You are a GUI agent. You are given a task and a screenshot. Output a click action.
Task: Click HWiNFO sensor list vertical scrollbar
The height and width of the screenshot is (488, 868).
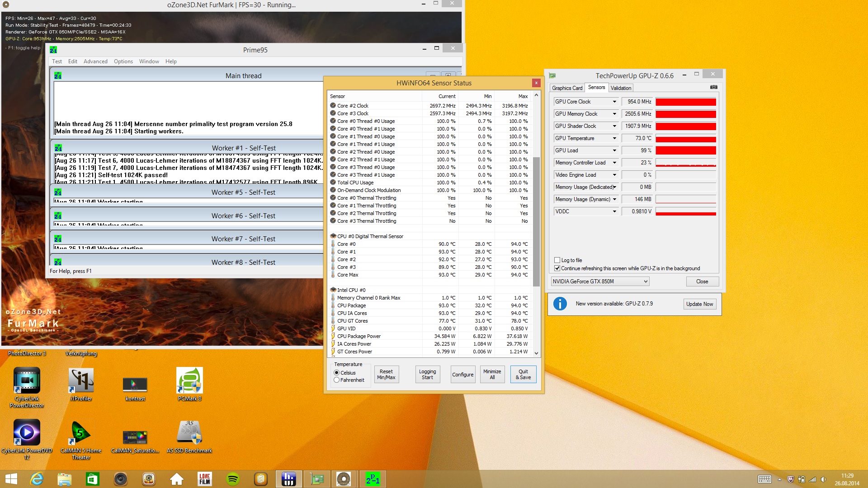pos(536,221)
